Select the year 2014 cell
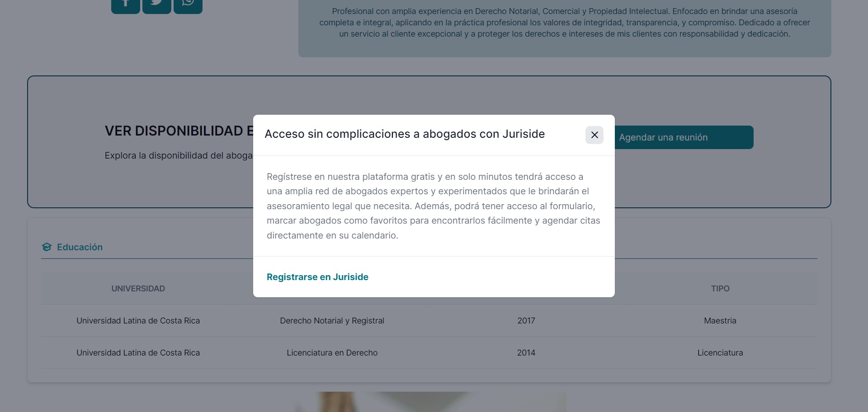This screenshot has height=412, width=868. tap(526, 353)
